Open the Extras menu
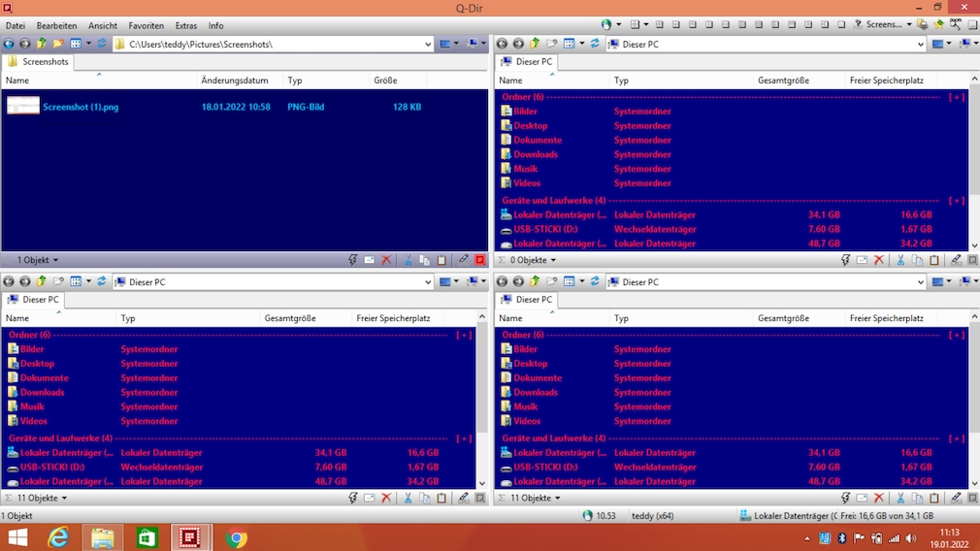Image resolution: width=980 pixels, height=551 pixels. [186, 25]
